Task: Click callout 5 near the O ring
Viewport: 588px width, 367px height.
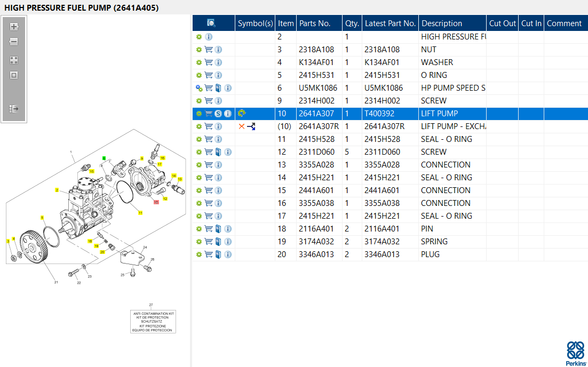Action: click(x=42, y=218)
